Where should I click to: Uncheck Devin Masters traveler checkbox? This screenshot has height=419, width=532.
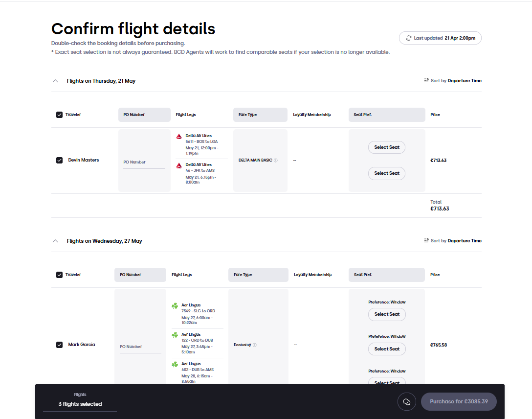coord(59,160)
